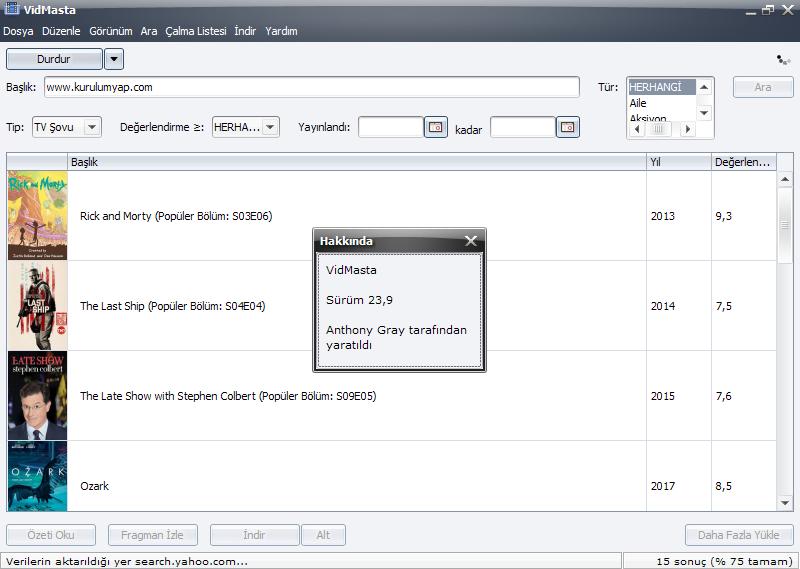Screen dimensions: 800x569
Task: Click the Durdur button
Action: coord(54,59)
